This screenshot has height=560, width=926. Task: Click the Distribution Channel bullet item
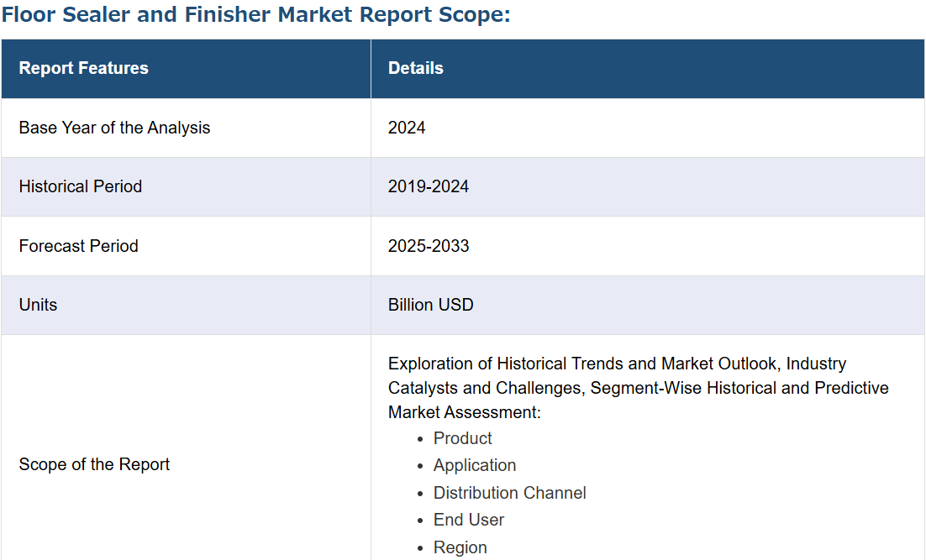click(510, 493)
